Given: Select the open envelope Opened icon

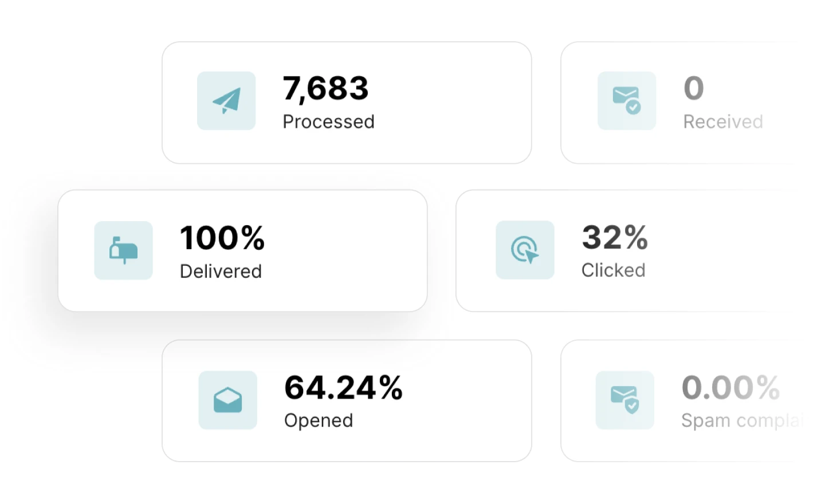Looking at the screenshot, I should (227, 400).
